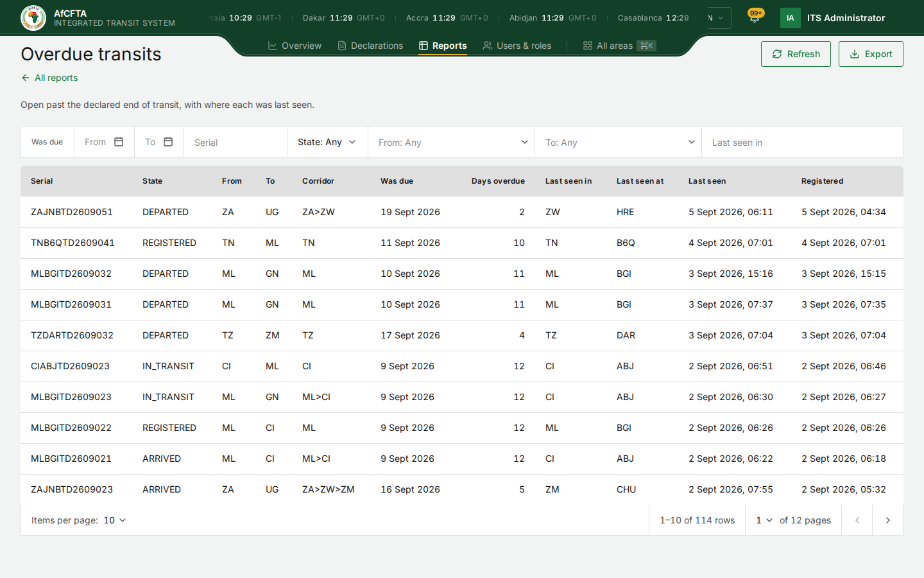Click the 19 Sept 2026 due date
Viewport: 924px width, 578px height.
pyautogui.click(x=410, y=212)
